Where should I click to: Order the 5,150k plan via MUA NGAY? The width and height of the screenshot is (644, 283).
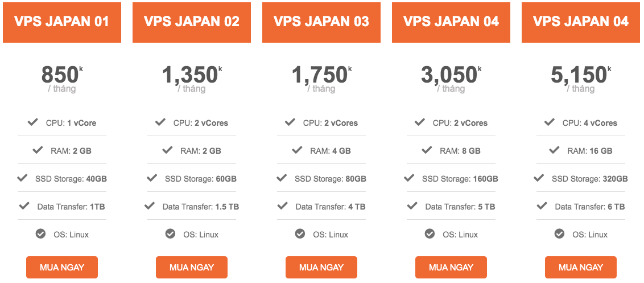click(581, 268)
